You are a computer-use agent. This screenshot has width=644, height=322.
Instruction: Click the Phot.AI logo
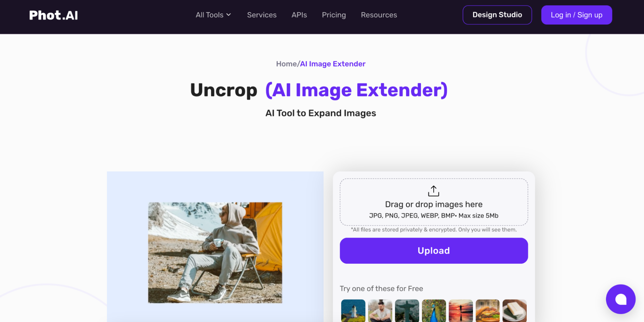coord(53,15)
